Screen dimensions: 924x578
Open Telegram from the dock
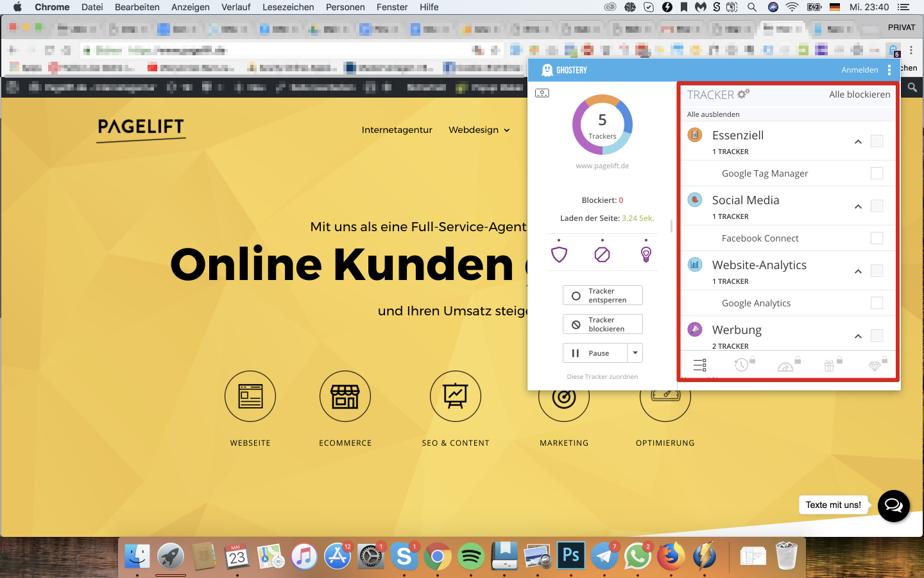click(604, 556)
